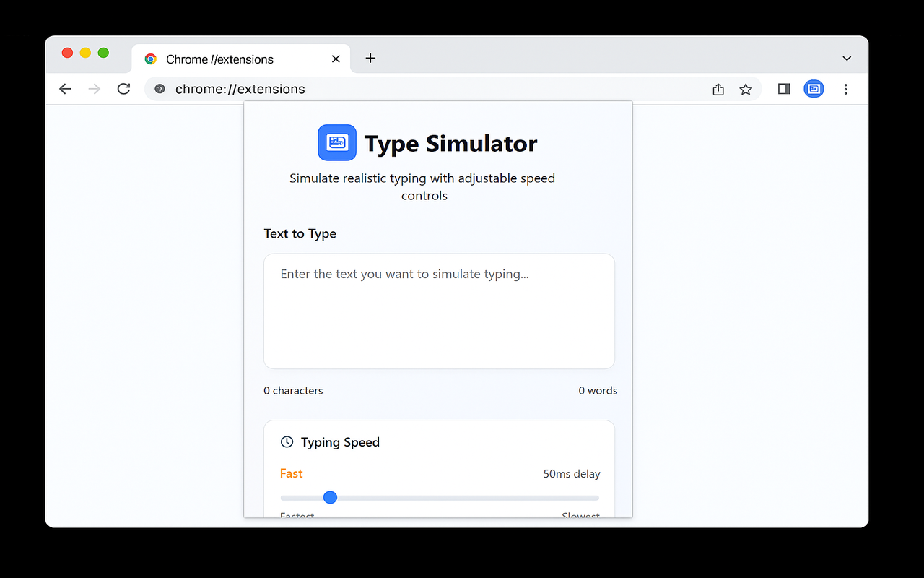Open the share menu icon
924x578 pixels.
coord(718,89)
